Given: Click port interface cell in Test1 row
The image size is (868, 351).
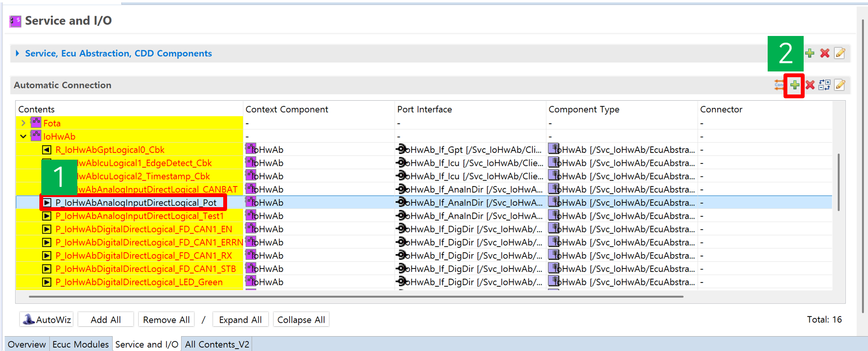Looking at the screenshot, I should pyautogui.click(x=470, y=216).
